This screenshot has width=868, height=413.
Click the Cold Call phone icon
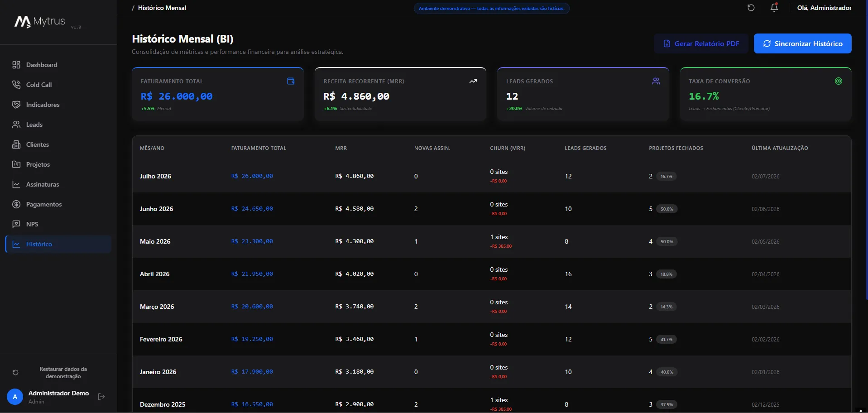pyautogui.click(x=16, y=85)
